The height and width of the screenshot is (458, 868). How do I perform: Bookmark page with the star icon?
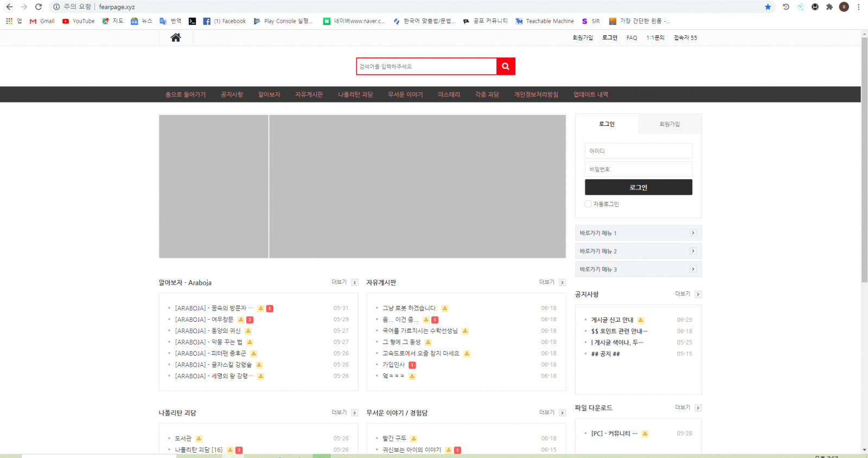pyautogui.click(x=768, y=7)
